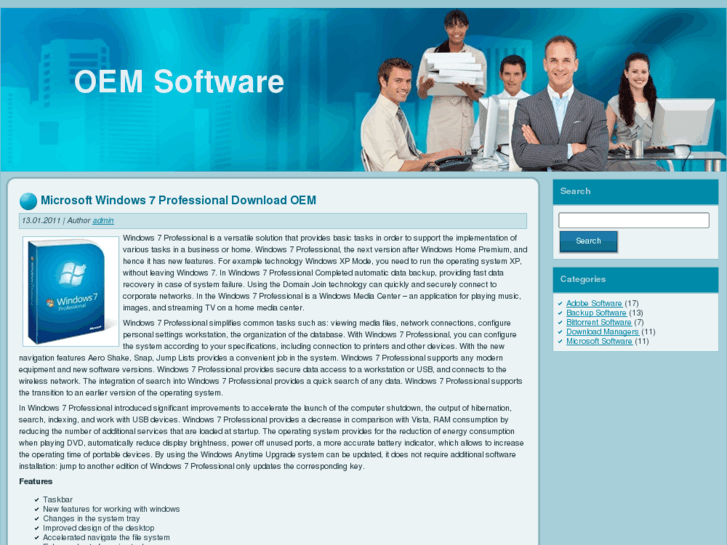Click "New features for working with windows" item

tap(111, 509)
